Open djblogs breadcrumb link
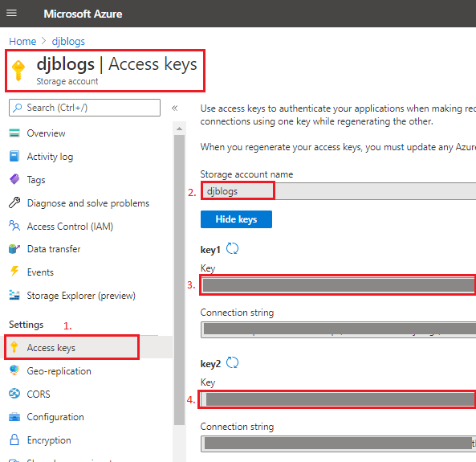Screen dimensions: 476x462 (x=68, y=41)
